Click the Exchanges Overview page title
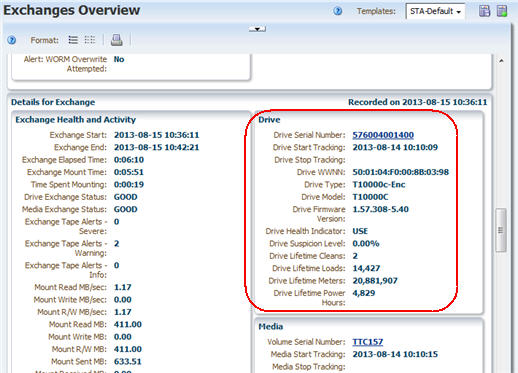 click(x=72, y=10)
